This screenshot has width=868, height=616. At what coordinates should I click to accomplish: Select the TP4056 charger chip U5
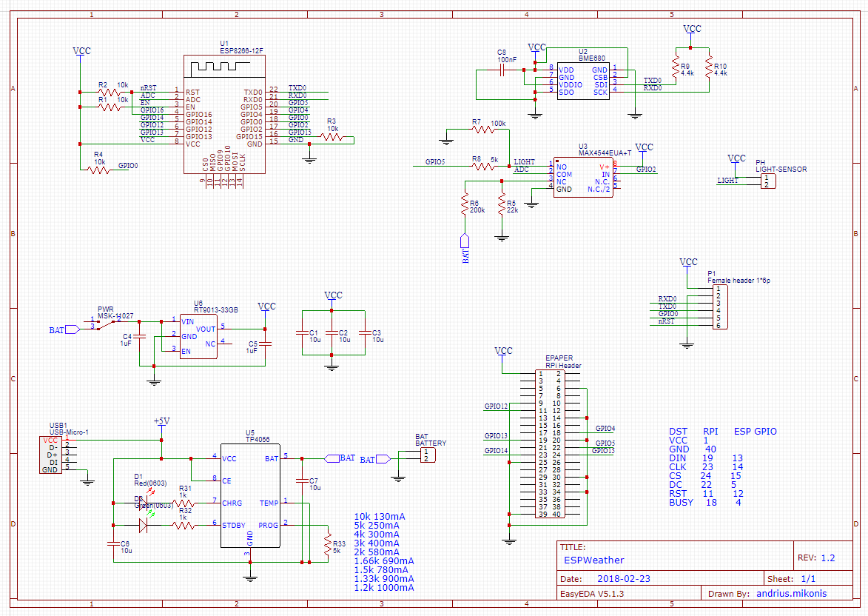click(250, 495)
